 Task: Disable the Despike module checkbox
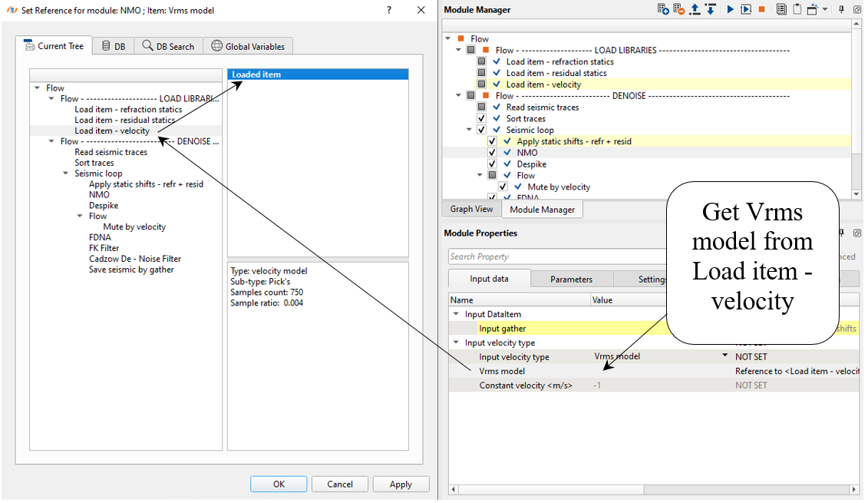(492, 164)
